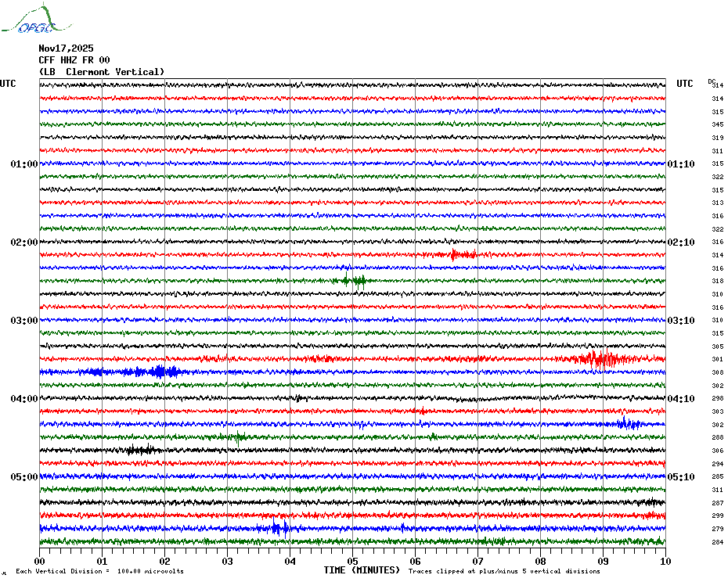Click the DC value 285
Image resolution: width=728 pixels, height=582 pixels.
pyautogui.click(x=718, y=476)
